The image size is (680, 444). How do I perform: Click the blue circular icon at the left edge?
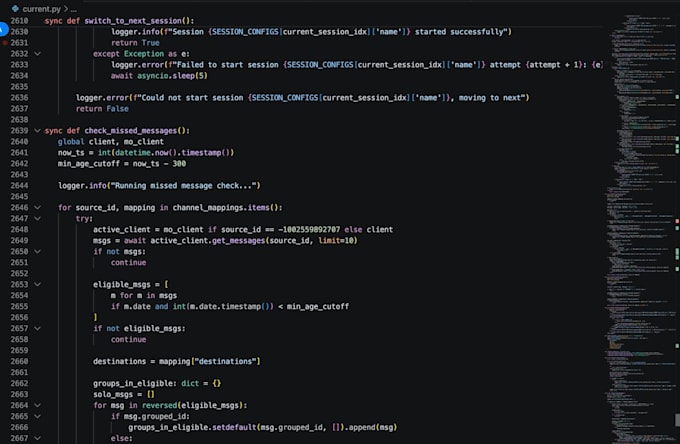coord(3,29)
